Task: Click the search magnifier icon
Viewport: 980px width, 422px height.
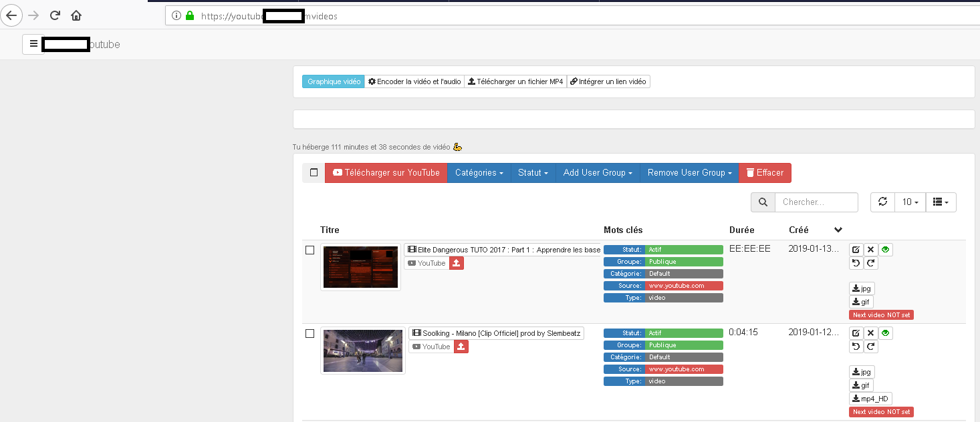Action: click(763, 202)
